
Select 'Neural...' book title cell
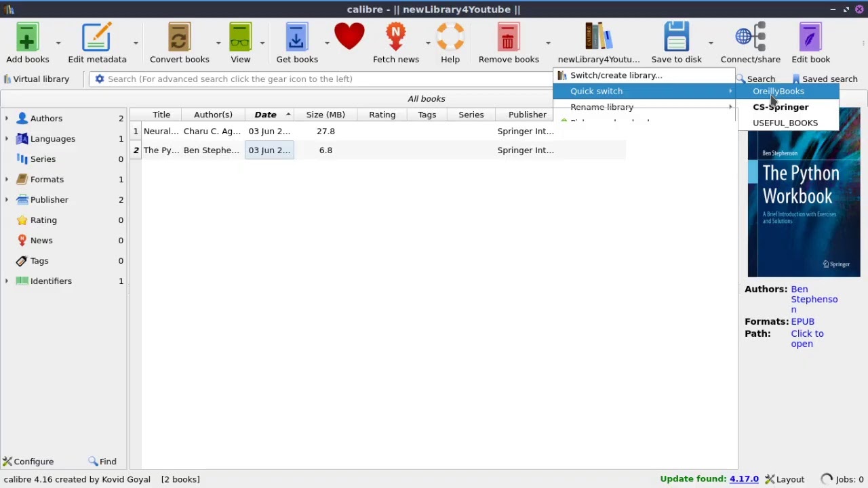[161, 131]
